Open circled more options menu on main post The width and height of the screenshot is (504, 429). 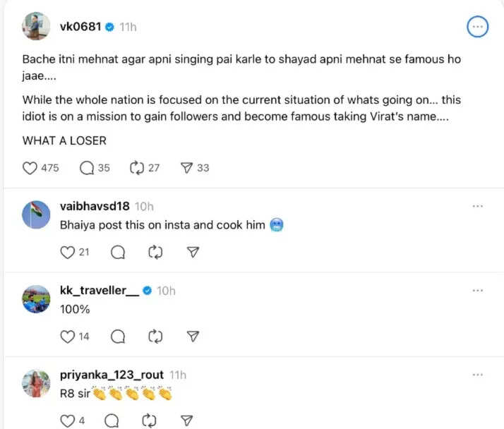click(478, 27)
